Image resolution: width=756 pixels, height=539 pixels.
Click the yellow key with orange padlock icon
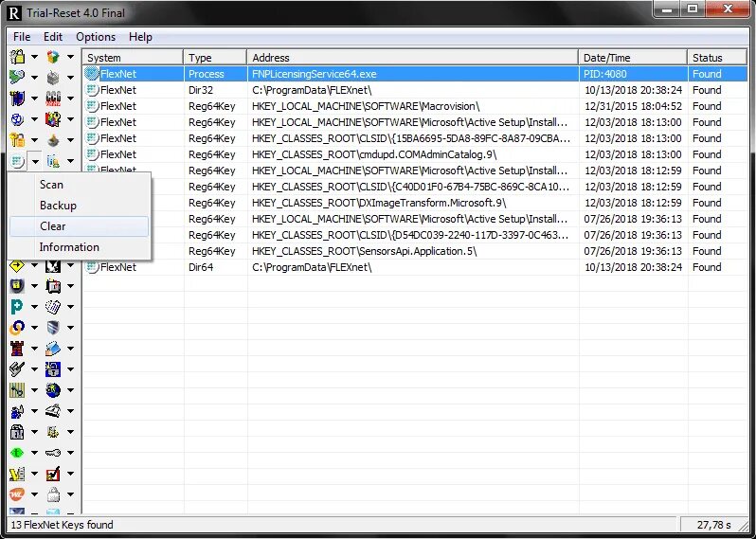tap(17, 140)
